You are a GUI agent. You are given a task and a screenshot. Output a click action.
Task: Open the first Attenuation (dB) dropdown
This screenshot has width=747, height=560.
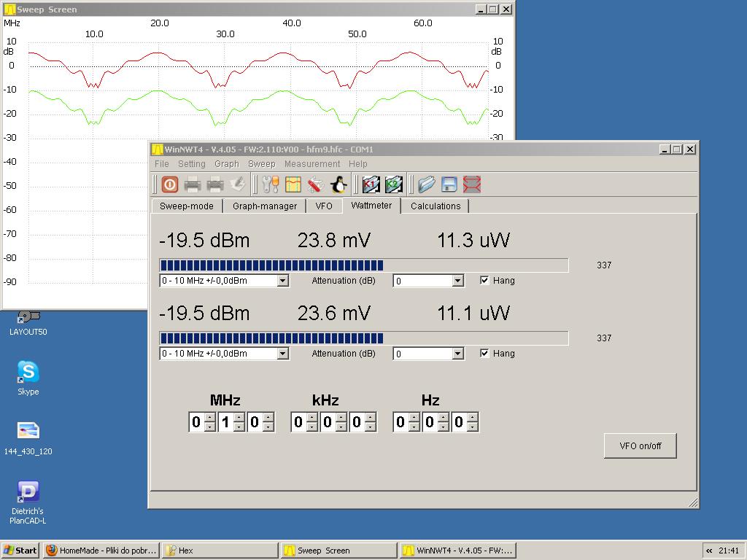point(457,281)
